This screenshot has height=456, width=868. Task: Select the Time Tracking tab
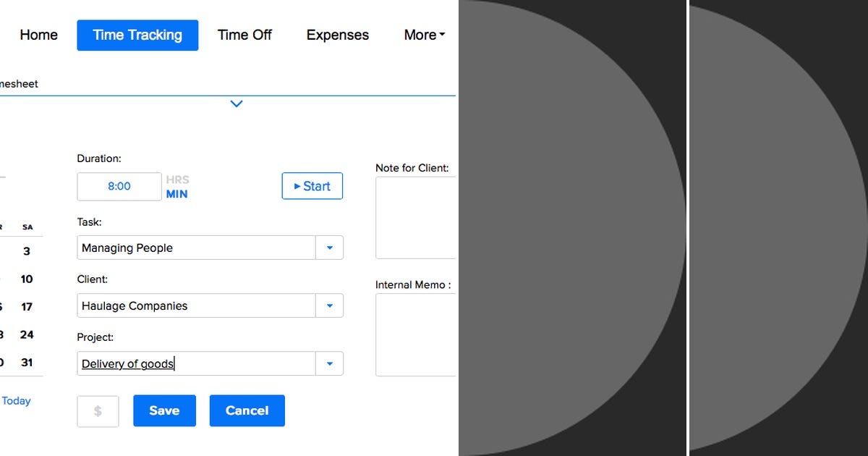137,35
